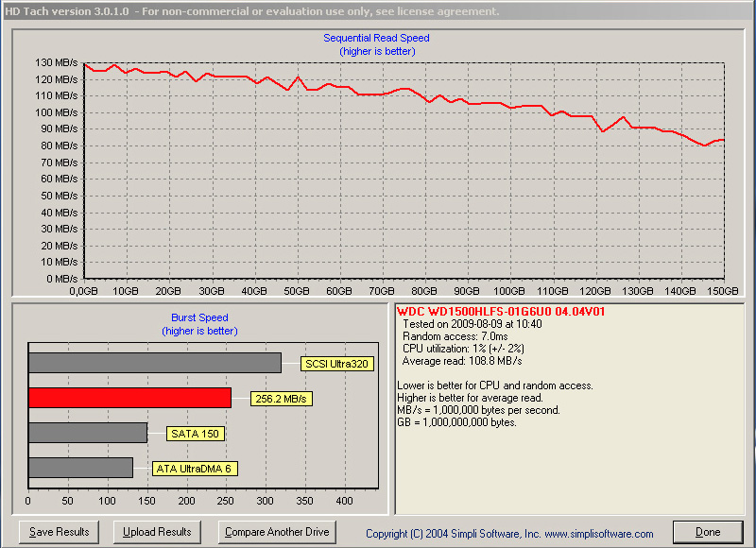
Task: Click the 100 MB/s axis label
Action: pyautogui.click(x=56, y=112)
